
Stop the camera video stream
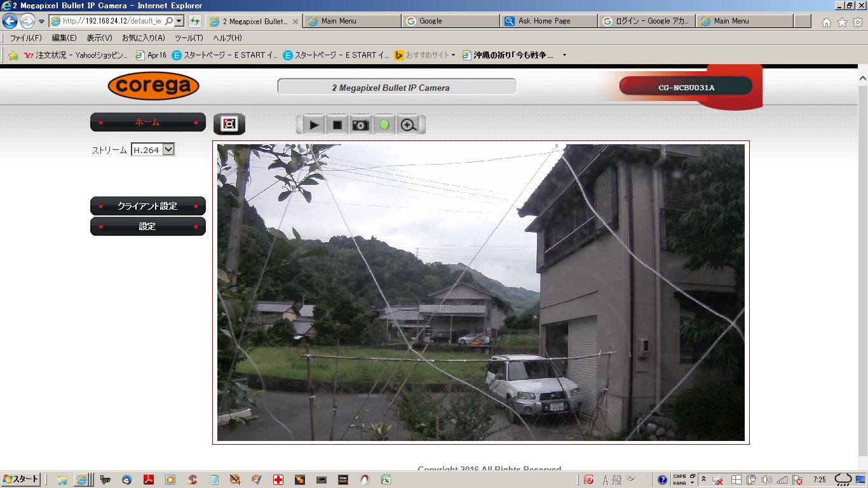337,125
